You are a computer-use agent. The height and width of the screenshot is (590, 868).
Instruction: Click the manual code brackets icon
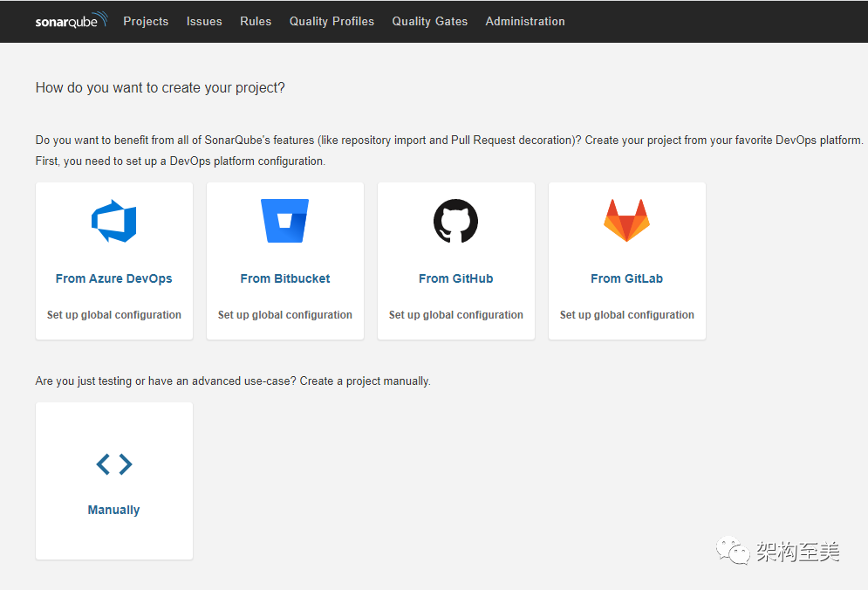114,464
